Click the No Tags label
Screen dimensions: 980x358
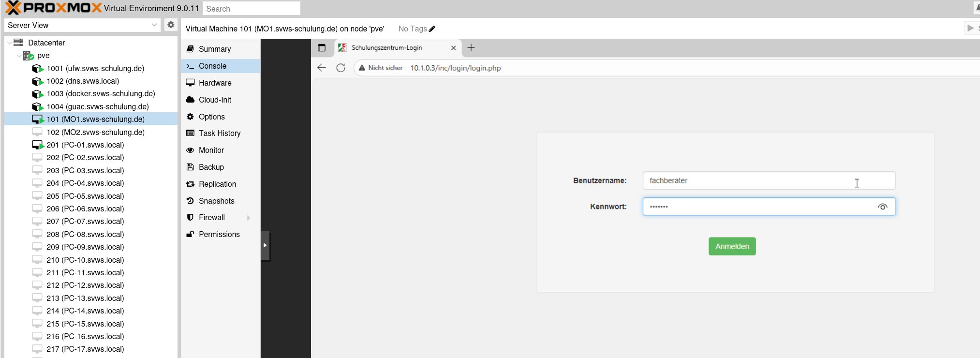(413, 29)
